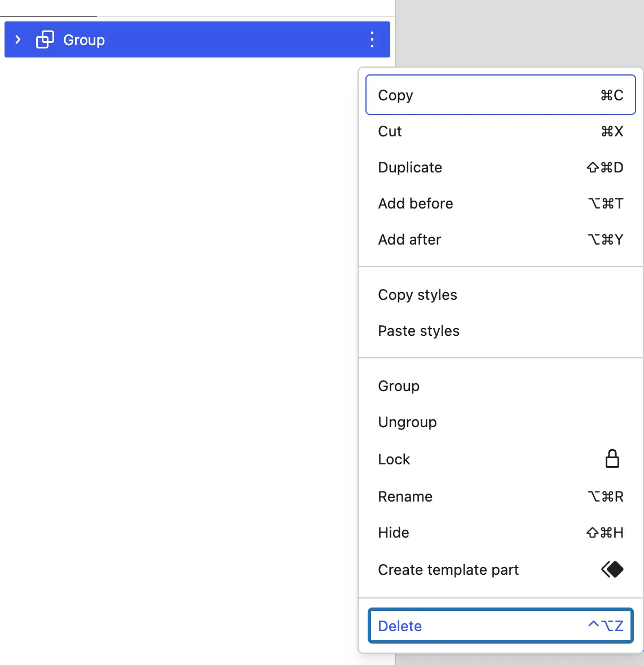
Task: Select Add before option
Action: click(x=501, y=203)
